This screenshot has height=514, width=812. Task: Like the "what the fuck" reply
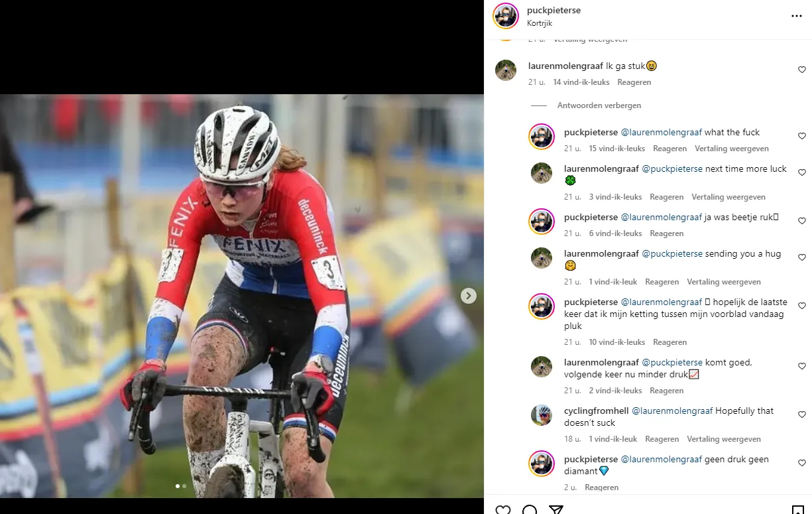(802, 136)
